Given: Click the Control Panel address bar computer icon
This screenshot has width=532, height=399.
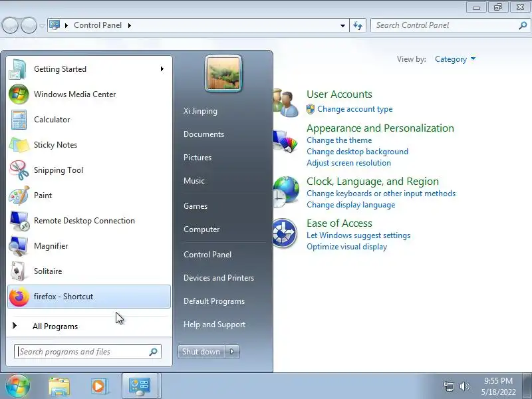Looking at the screenshot, I should (x=55, y=25).
